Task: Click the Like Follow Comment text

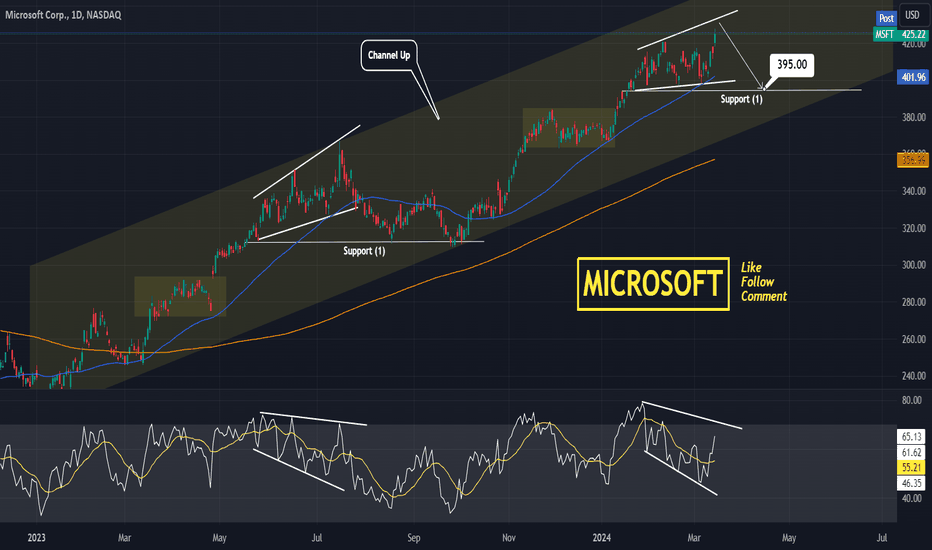Action: click(764, 282)
